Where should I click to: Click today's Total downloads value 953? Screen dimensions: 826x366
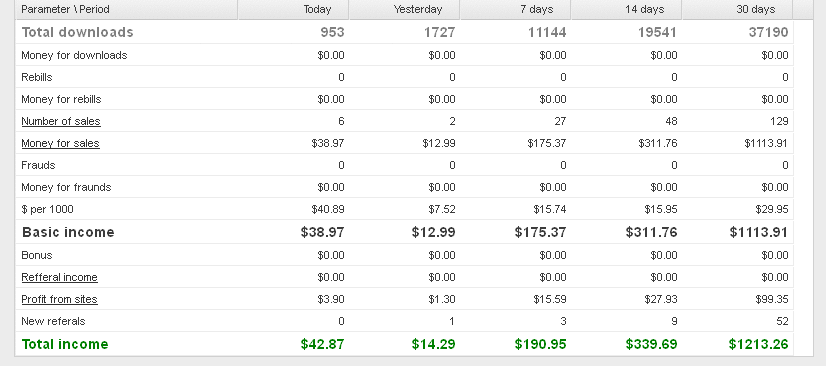point(332,32)
